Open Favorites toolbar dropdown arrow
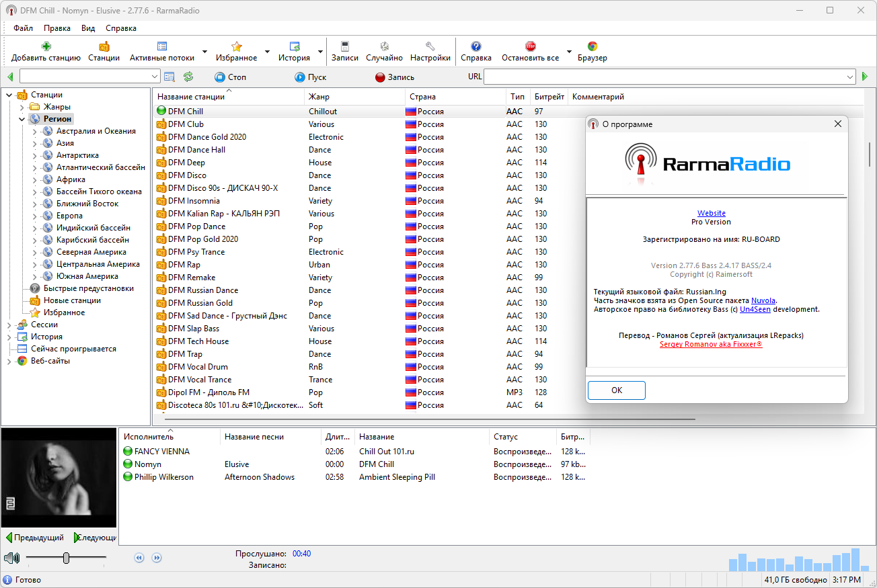The width and height of the screenshot is (877, 588). tap(267, 52)
